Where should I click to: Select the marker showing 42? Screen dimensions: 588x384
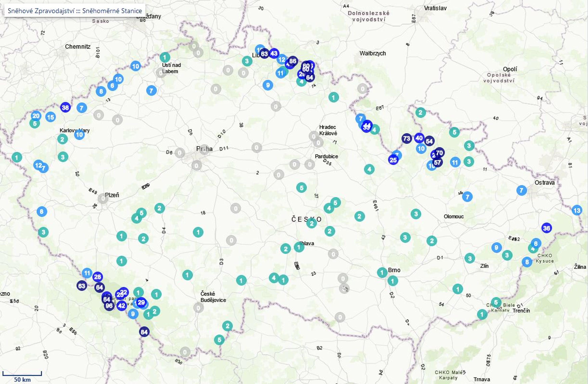(122, 306)
